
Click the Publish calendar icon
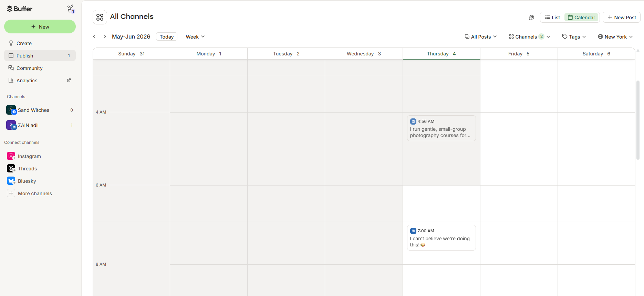[x=11, y=55]
